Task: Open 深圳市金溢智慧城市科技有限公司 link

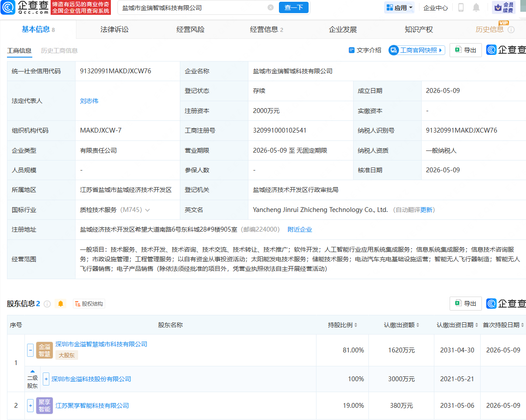Action: coord(101,344)
